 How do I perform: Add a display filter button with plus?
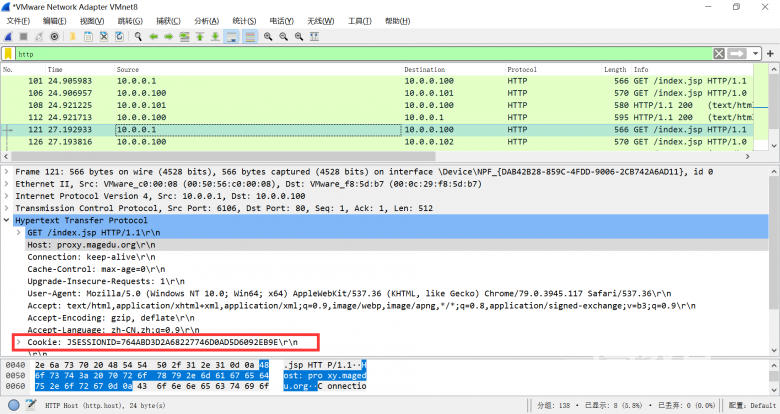770,54
